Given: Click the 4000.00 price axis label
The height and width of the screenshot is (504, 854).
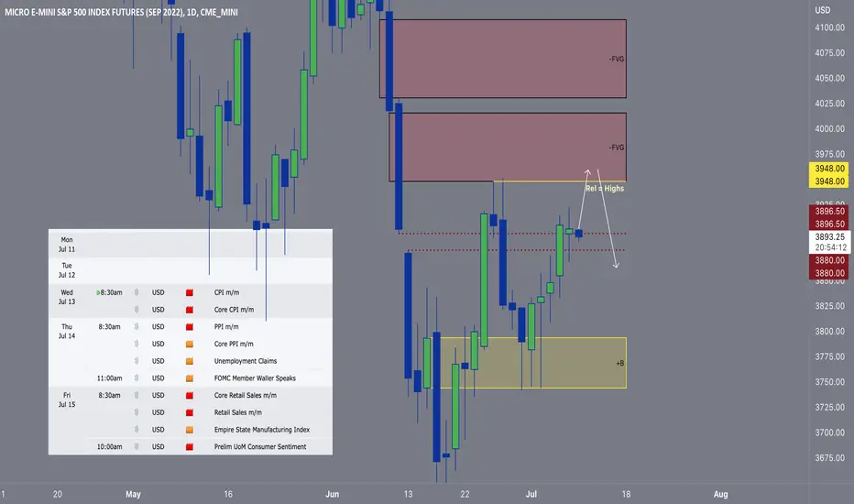Looking at the screenshot, I should [x=830, y=129].
